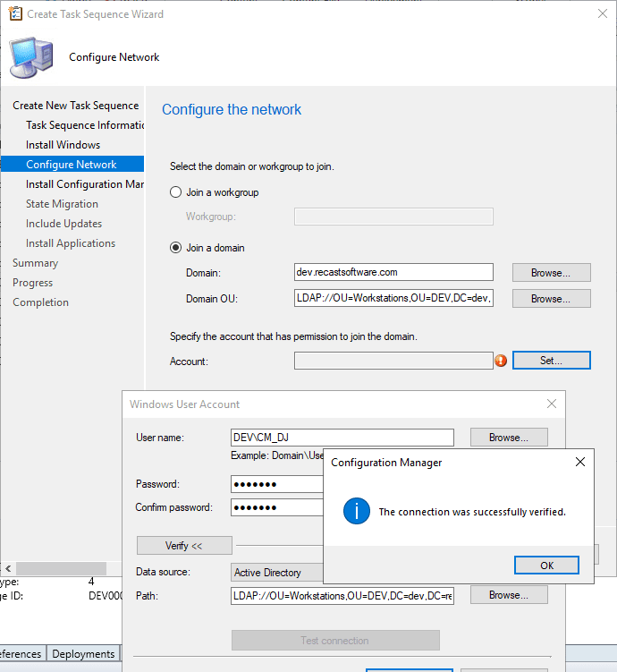The width and height of the screenshot is (617, 672).
Task: Go to the State Migration step
Action: pos(62,204)
